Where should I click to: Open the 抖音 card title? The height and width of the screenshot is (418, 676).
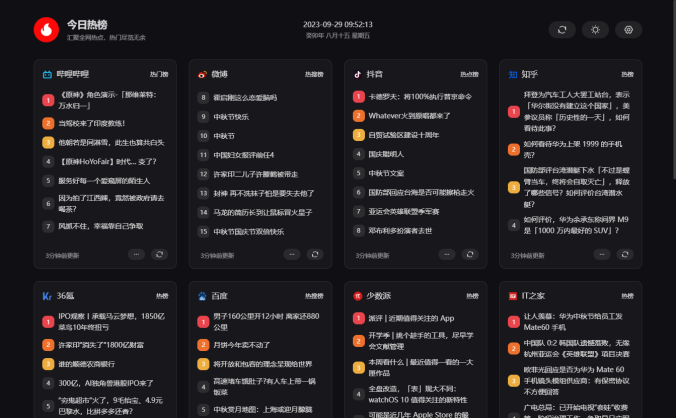point(375,74)
